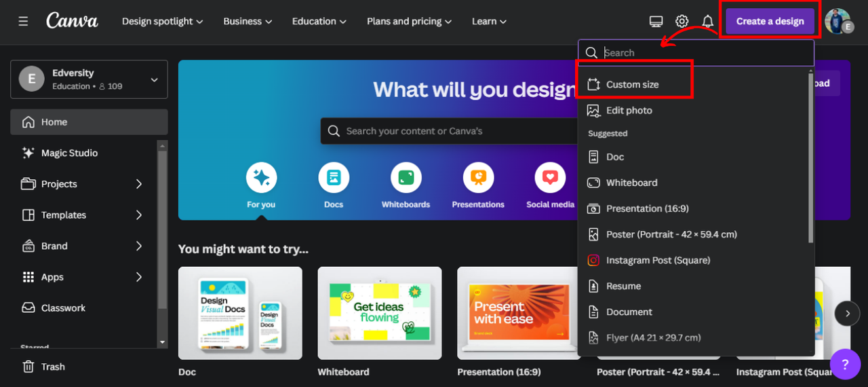This screenshot has width=868, height=387.
Task: Click the Whiteboard label under thumbnail
Action: pos(344,372)
